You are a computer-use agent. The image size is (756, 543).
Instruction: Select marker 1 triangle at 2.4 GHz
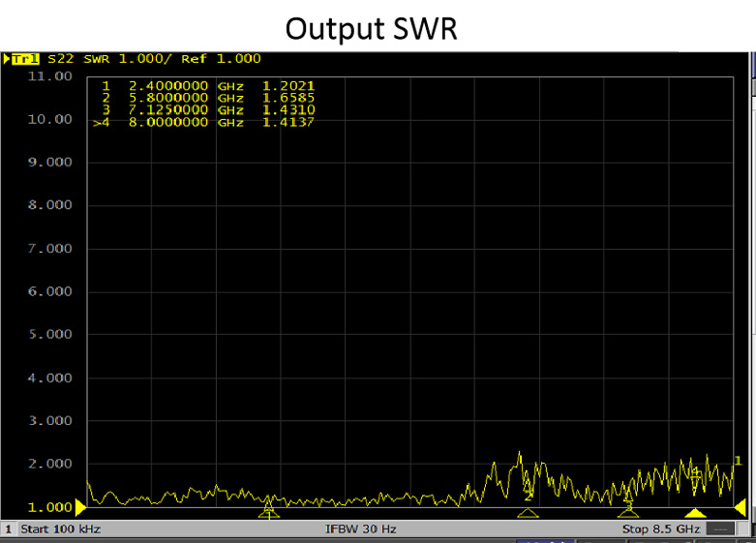(269, 512)
